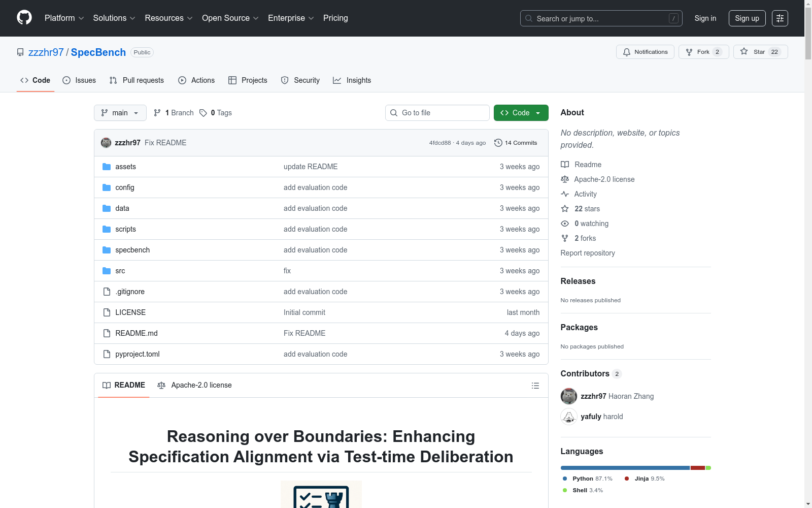Focus the Search or jump to field
812x508 pixels.
pyautogui.click(x=601, y=18)
